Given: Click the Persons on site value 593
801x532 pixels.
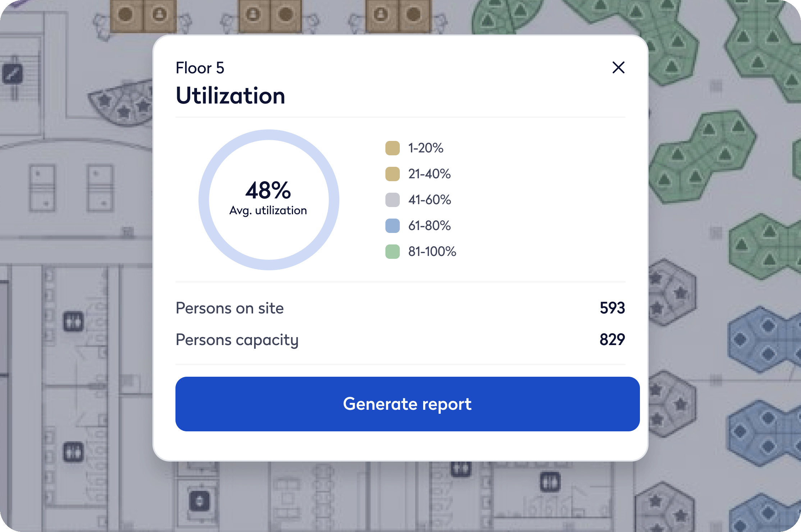Looking at the screenshot, I should pos(612,308).
